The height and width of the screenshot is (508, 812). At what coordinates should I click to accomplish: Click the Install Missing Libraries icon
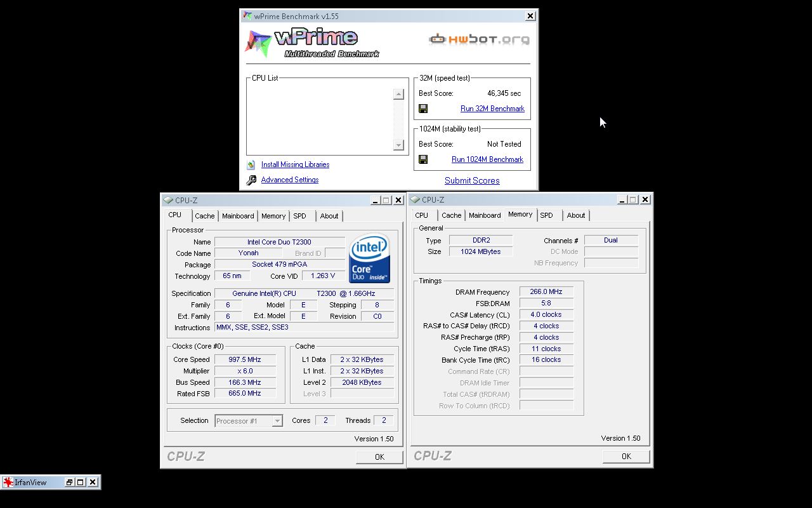click(251, 164)
